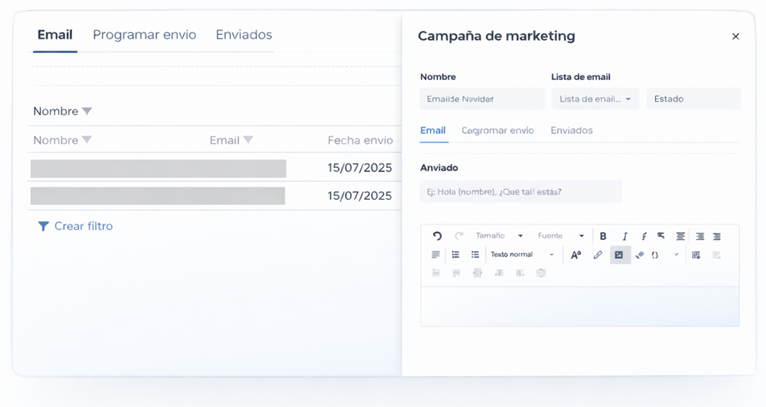Image resolution: width=766 pixels, height=407 pixels.
Task: Click inside the email body editor area
Action: click(580, 306)
